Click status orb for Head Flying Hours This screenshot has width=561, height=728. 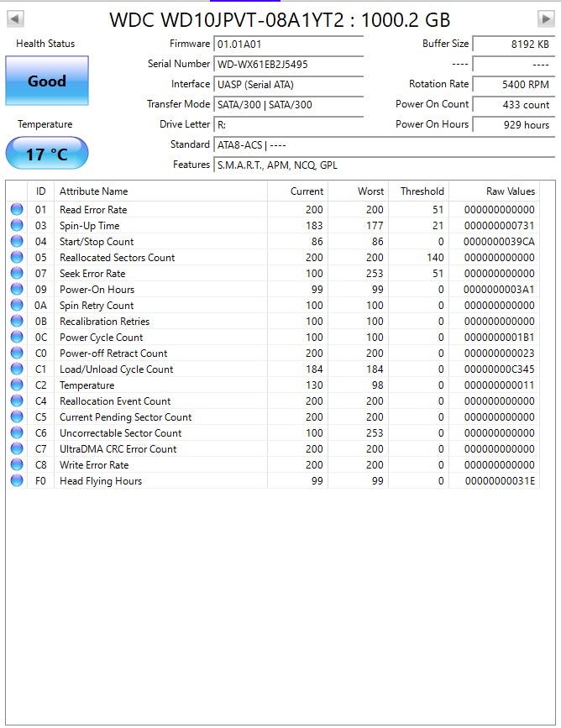coord(17,481)
